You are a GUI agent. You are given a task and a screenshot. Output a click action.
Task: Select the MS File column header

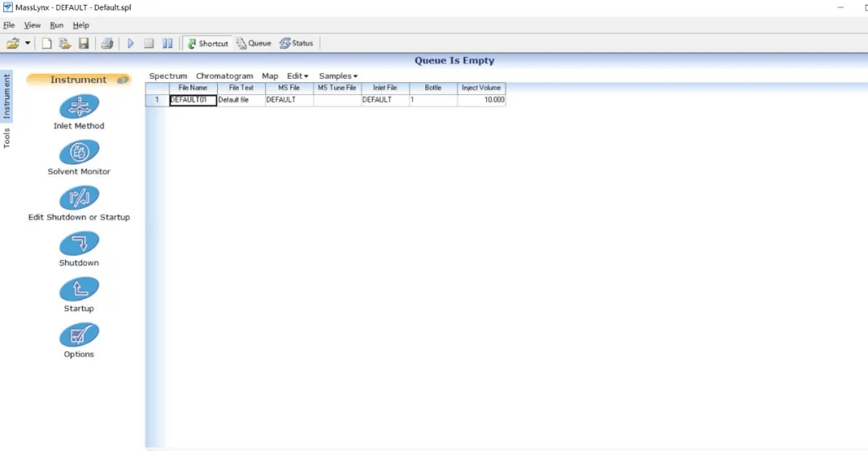point(289,88)
